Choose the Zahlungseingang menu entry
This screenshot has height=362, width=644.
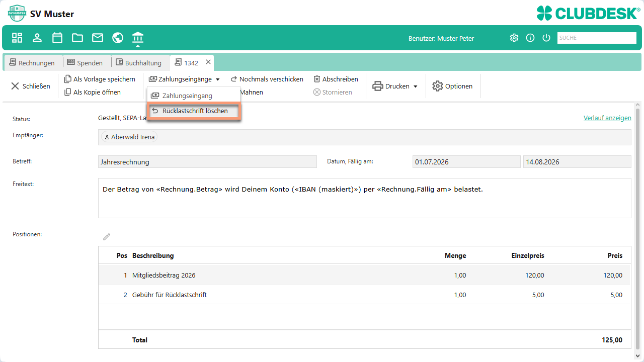[194, 96]
